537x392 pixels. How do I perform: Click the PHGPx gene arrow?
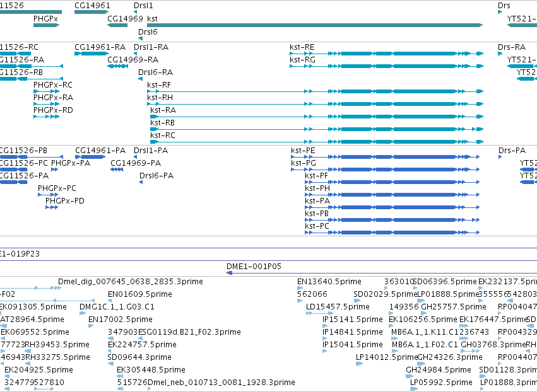[47, 25]
